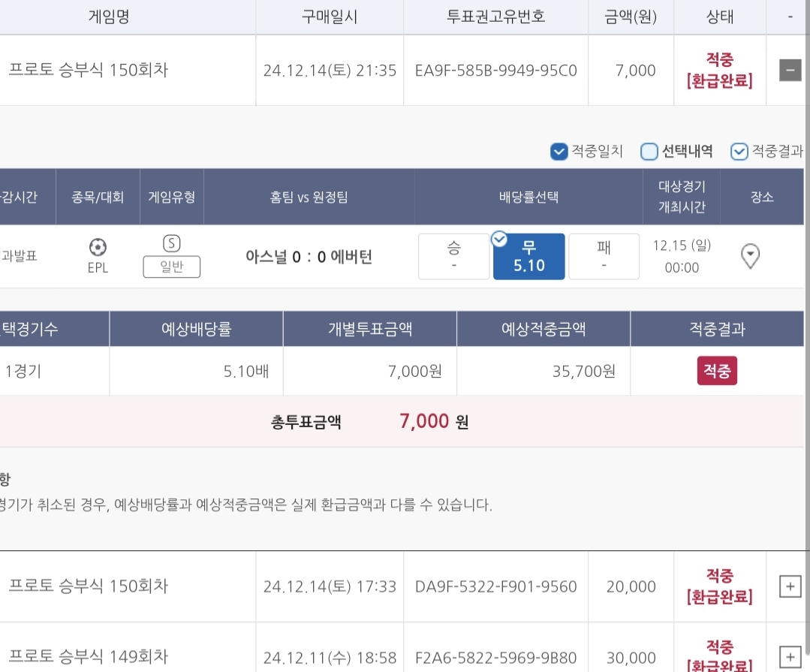Enable the 선택내역 checkbox
This screenshot has width=810, height=672.
coord(649,152)
